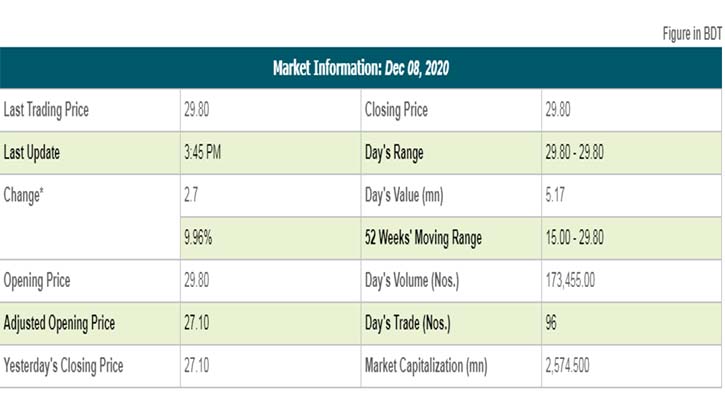Click the 52 Weeks' Moving Range label
Image resolution: width=725 pixels, height=400 pixels.
tap(423, 238)
